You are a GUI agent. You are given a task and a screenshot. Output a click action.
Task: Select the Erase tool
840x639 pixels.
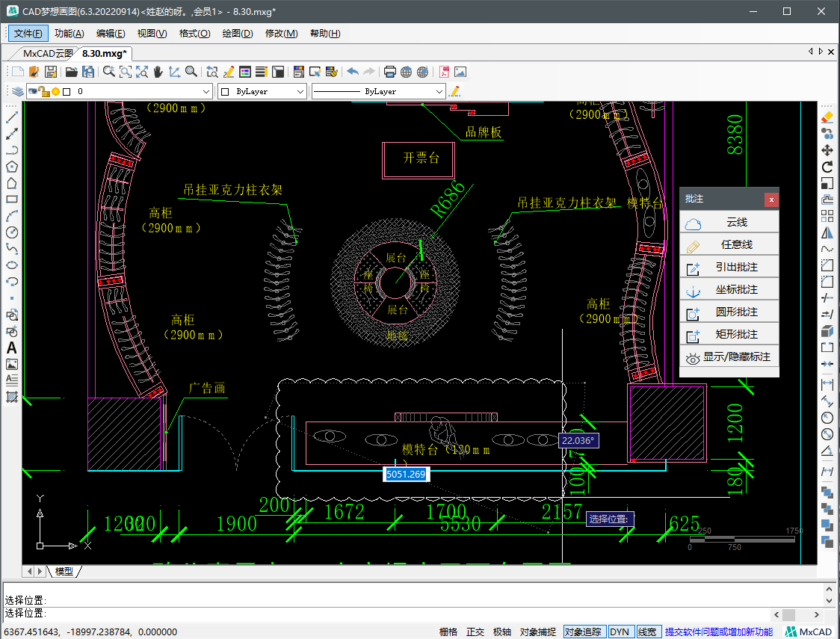point(827,117)
